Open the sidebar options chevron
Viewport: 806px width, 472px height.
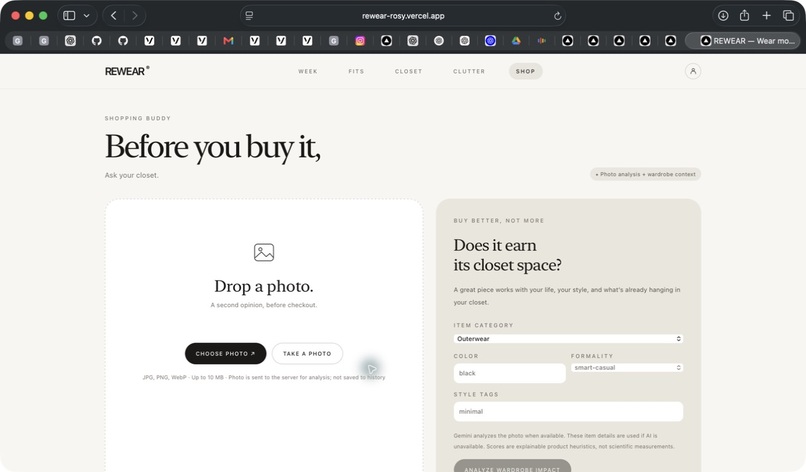86,15
